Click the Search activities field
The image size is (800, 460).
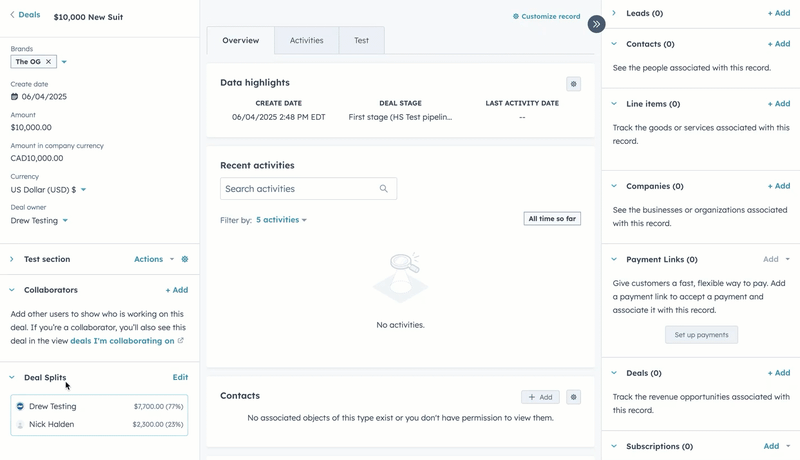pos(308,189)
